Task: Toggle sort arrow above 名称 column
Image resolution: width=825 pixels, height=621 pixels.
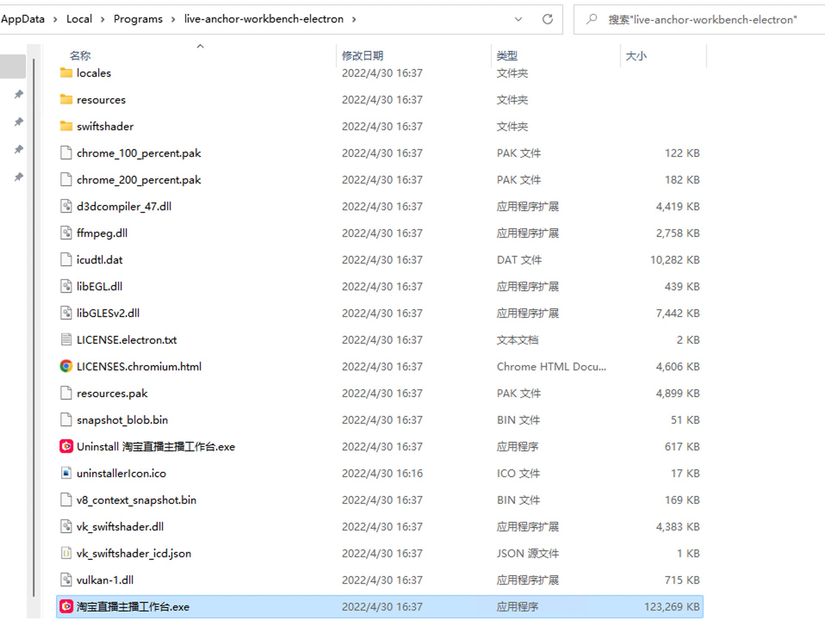Action: pos(200,46)
